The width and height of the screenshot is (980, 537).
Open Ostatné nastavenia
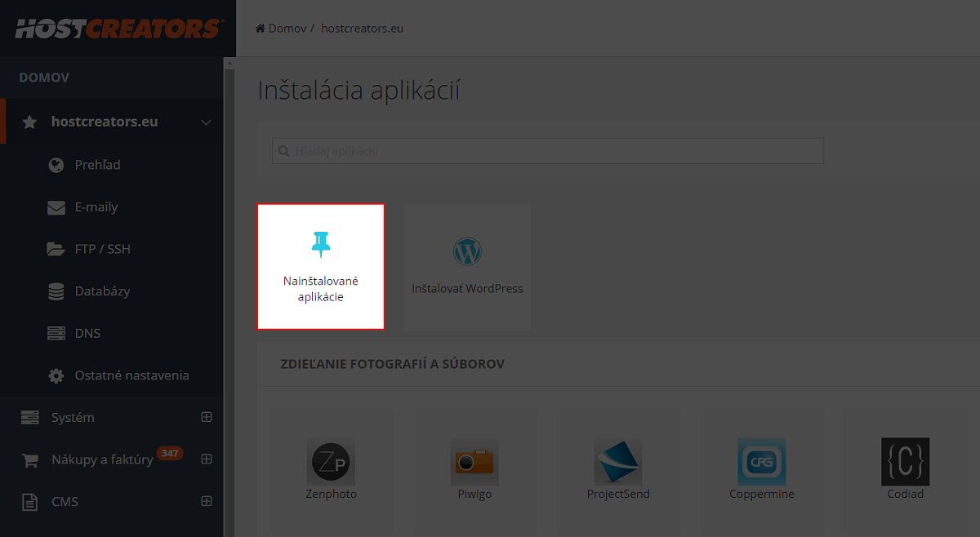click(x=131, y=375)
